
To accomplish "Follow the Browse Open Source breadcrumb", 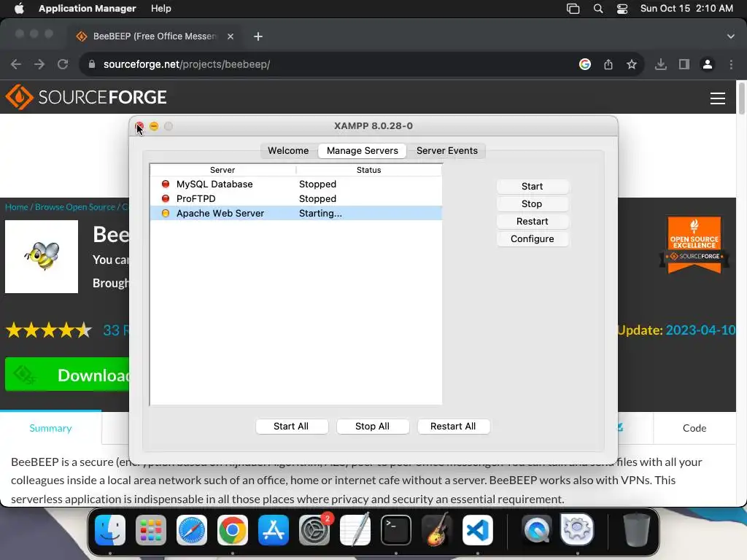I will (75, 207).
